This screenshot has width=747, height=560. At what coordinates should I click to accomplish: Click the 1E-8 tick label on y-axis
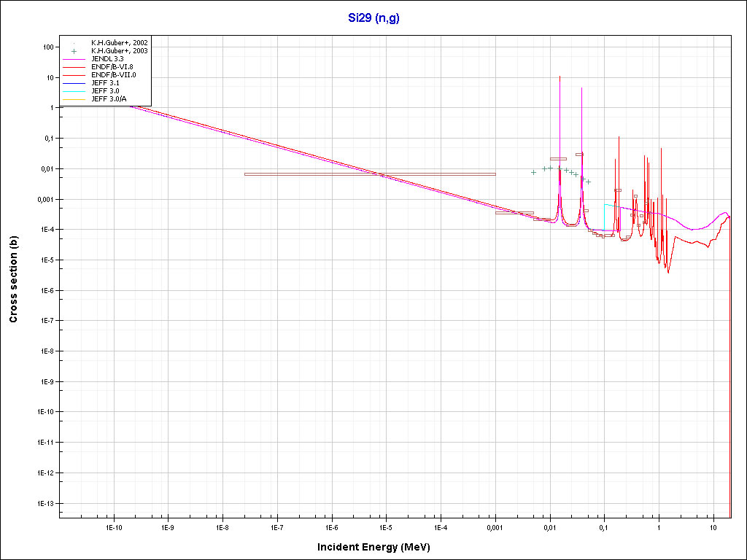coord(46,351)
